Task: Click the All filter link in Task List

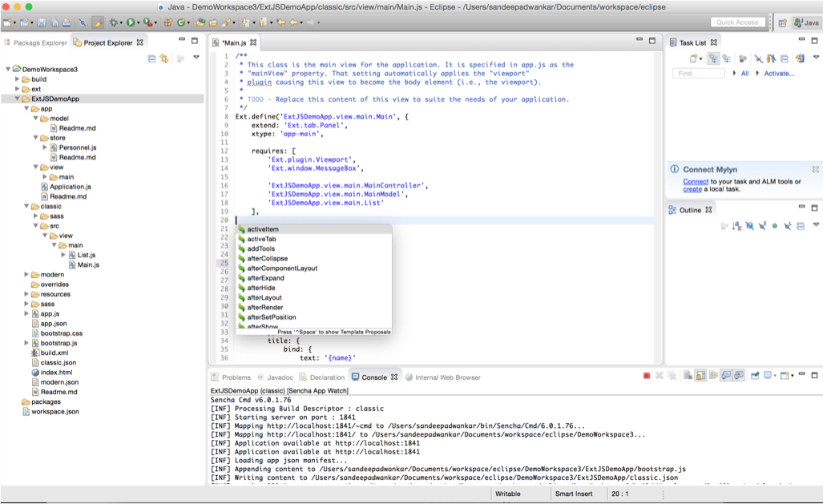Action: click(744, 74)
